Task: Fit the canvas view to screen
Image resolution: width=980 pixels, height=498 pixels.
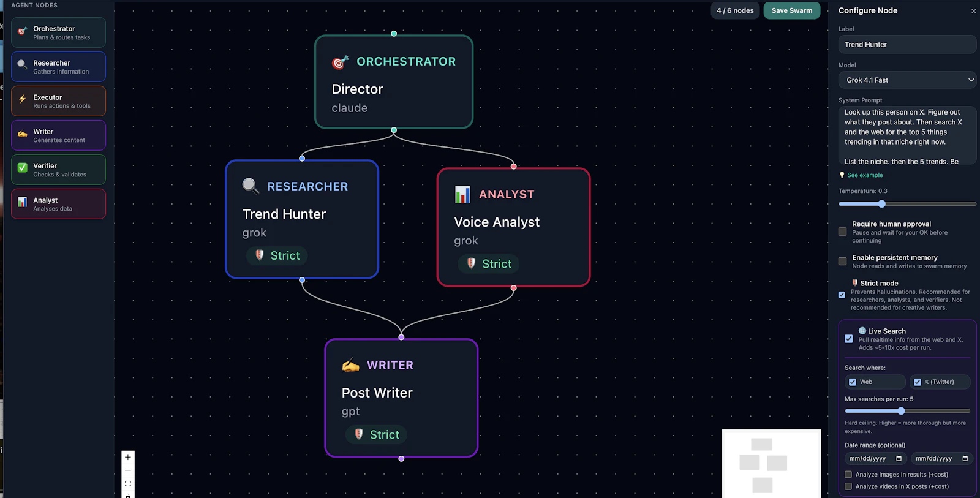Action: 128,483
